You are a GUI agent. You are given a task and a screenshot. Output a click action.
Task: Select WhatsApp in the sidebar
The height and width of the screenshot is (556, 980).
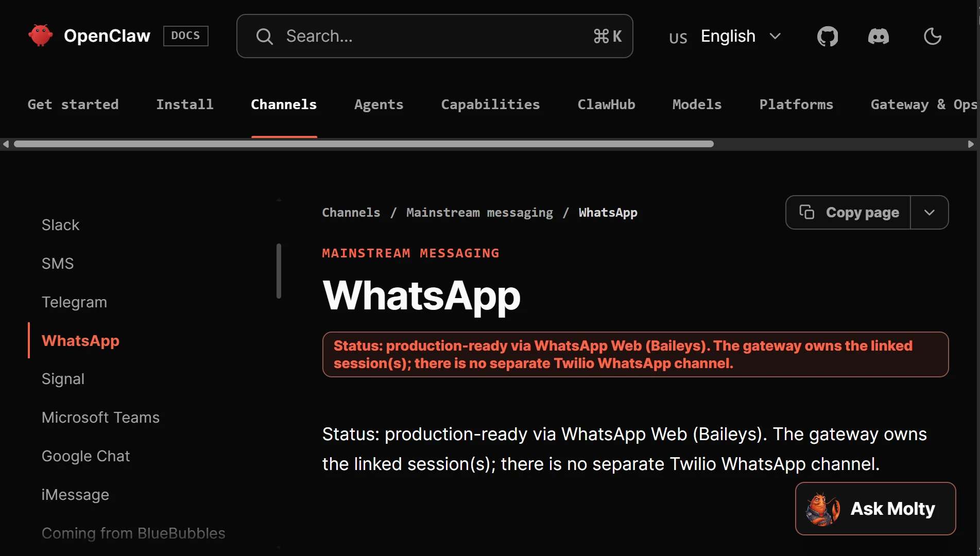tap(80, 340)
